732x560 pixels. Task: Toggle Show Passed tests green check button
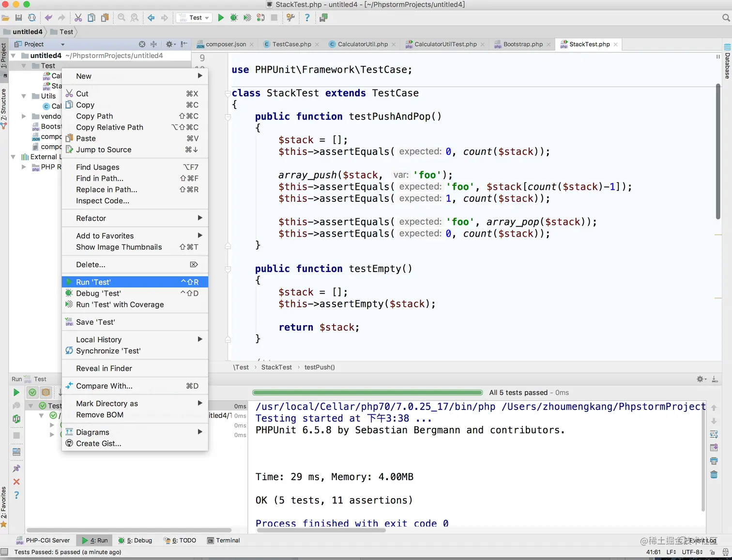pyautogui.click(x=32, y=393)
